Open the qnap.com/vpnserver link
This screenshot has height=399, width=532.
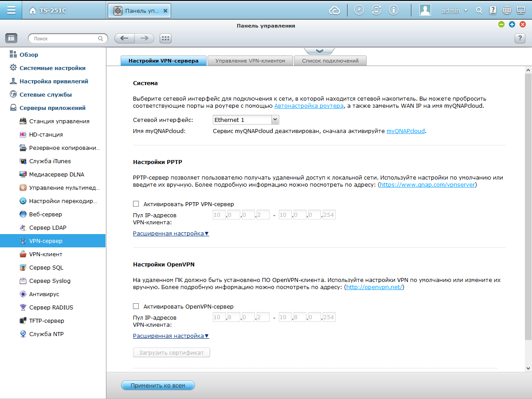point(427,184)
